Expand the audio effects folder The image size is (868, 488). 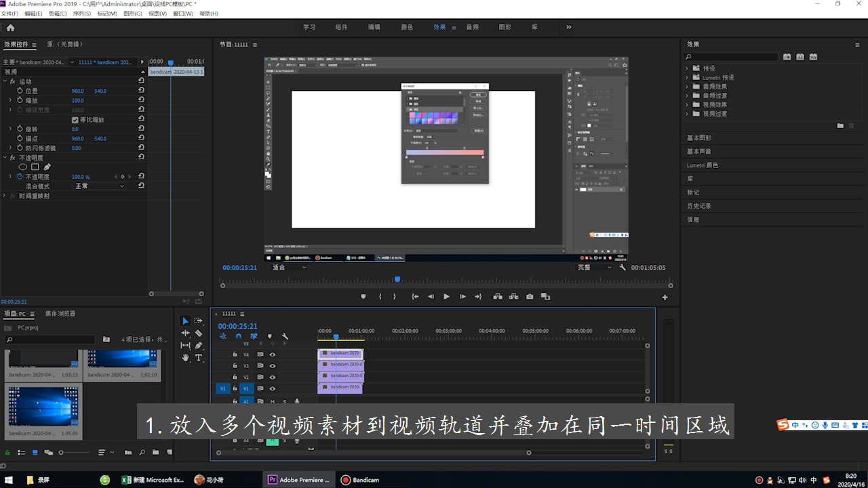click(x=687, y=86)
